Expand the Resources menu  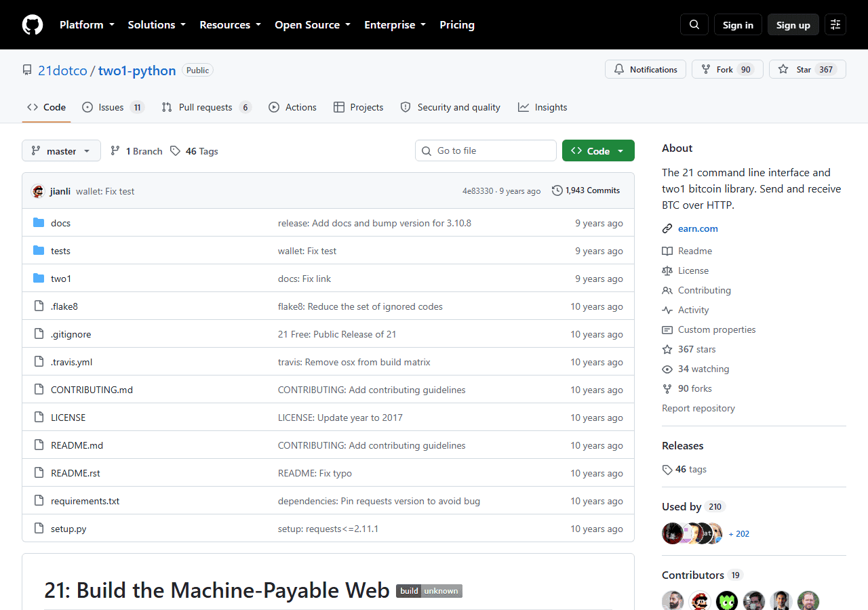(x=230, y=24)
